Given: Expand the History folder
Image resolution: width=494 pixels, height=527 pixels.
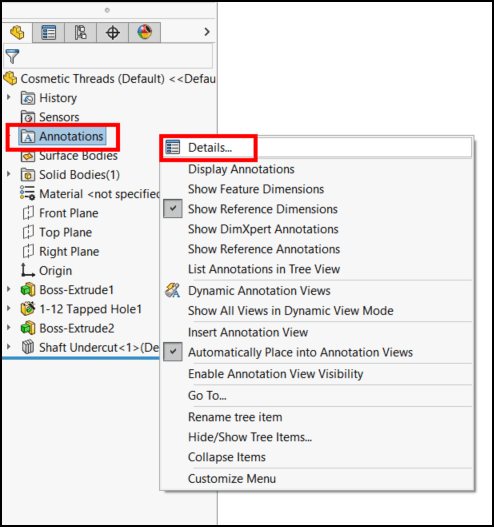Looking at the screenshot, I should coord(9,97).
